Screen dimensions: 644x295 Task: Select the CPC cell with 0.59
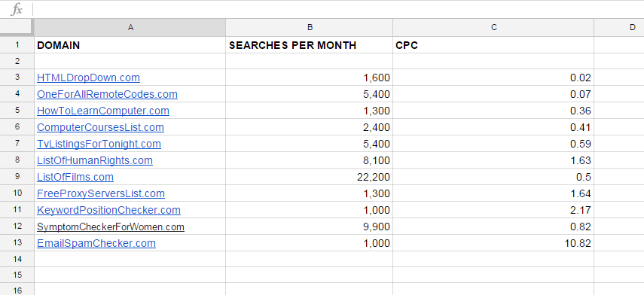(493, 144)
